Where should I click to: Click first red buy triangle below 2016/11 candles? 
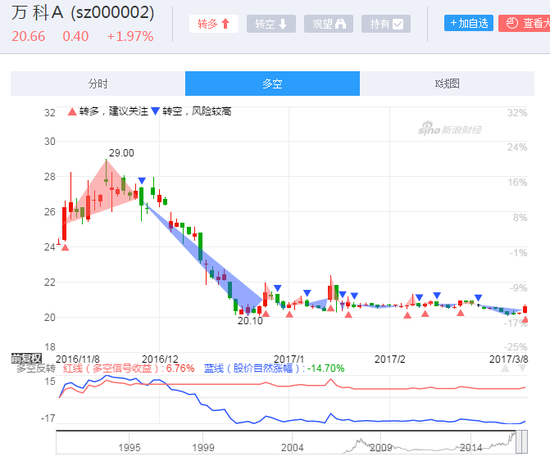pos(65,248)
